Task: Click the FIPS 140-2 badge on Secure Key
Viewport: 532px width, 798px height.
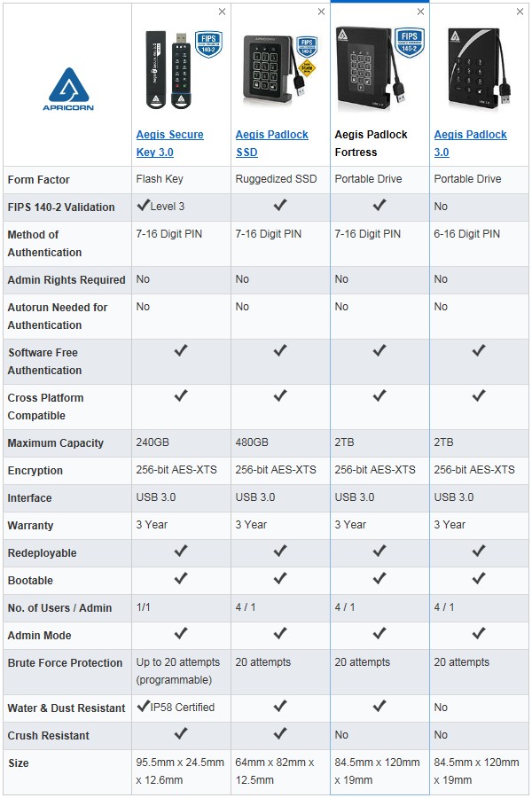Action: click(x=208, y=43)
